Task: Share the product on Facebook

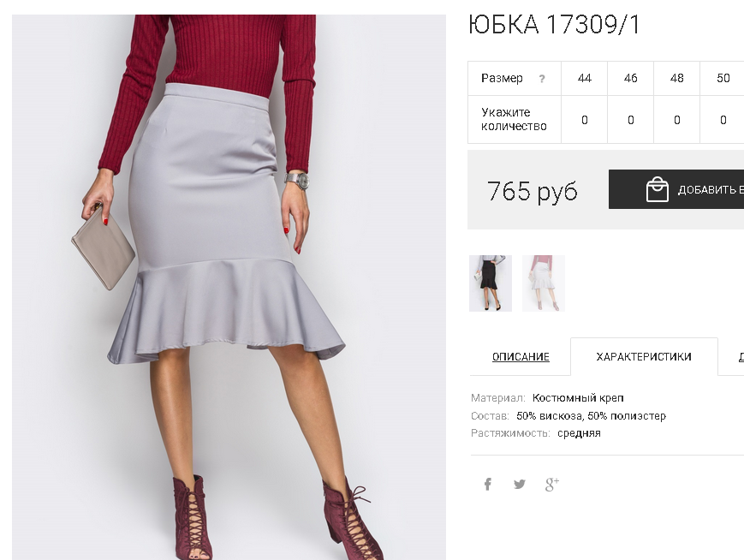Action: [487, 484]
